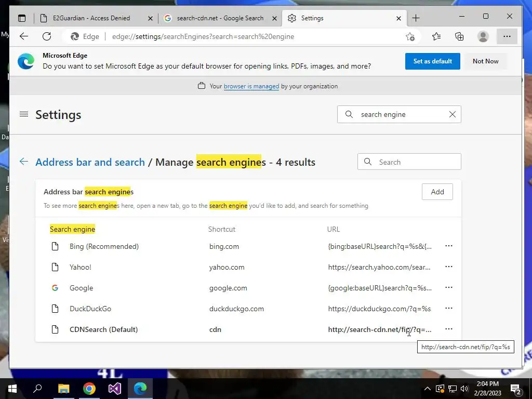
Task: Close the search-cdn.net Google Search tab
Action: click(x=275, y=18)
